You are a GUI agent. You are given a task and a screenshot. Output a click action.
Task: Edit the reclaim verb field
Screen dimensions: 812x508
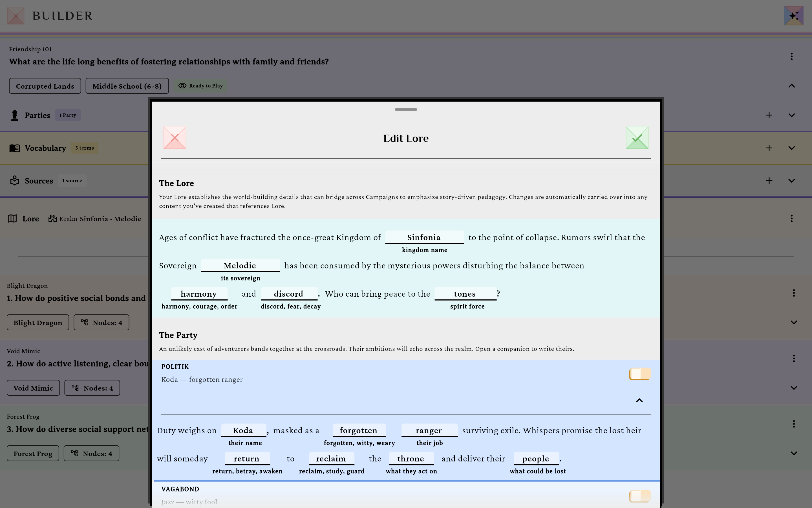332,459
